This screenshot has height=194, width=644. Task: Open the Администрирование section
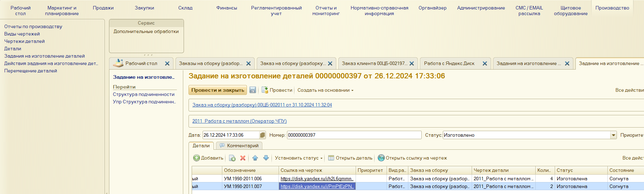coord(481,8)
